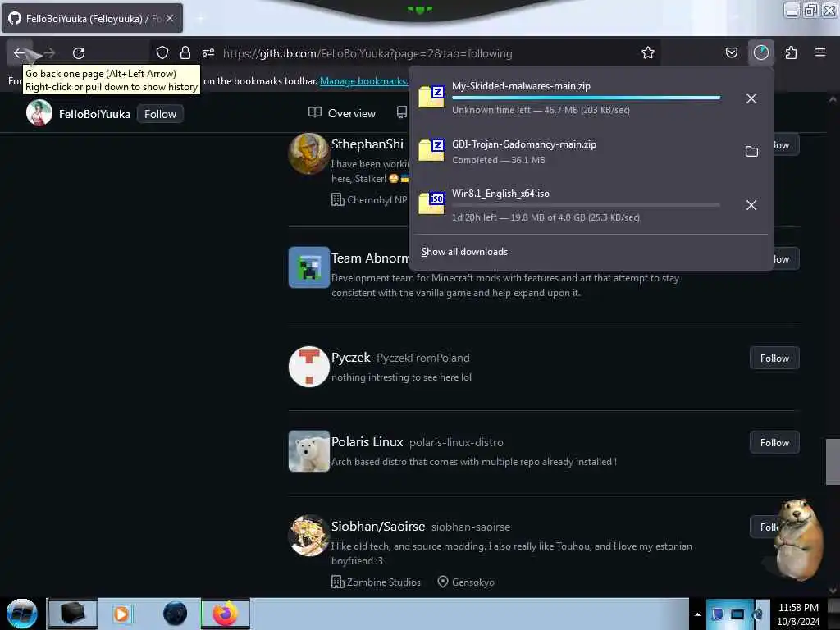840x630 pixels.
Task: Click the forward navigation arrow
Action: (49, 53)
